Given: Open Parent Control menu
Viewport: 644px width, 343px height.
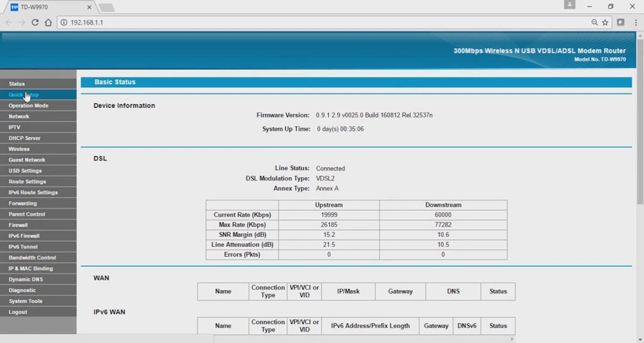Looking at the screenshot, I should tap(38, 214).
